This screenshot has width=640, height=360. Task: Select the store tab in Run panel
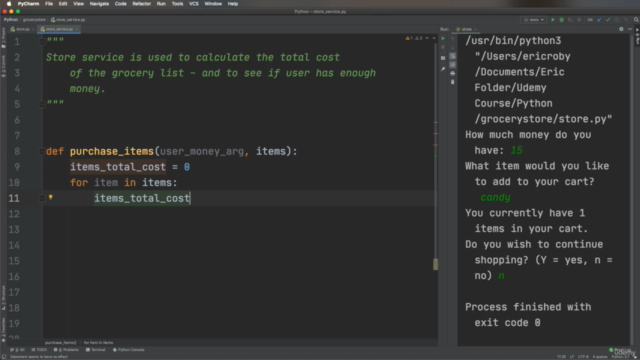pos(466,29)
